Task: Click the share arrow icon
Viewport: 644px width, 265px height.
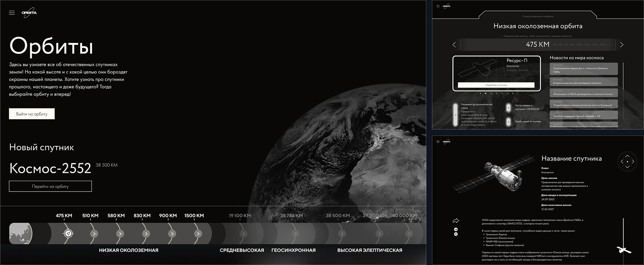Action: [x=456, y=221]
